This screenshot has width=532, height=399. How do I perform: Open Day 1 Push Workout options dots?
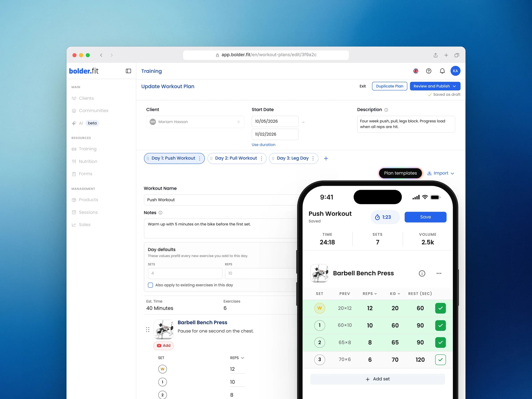[x=200, y=158]
